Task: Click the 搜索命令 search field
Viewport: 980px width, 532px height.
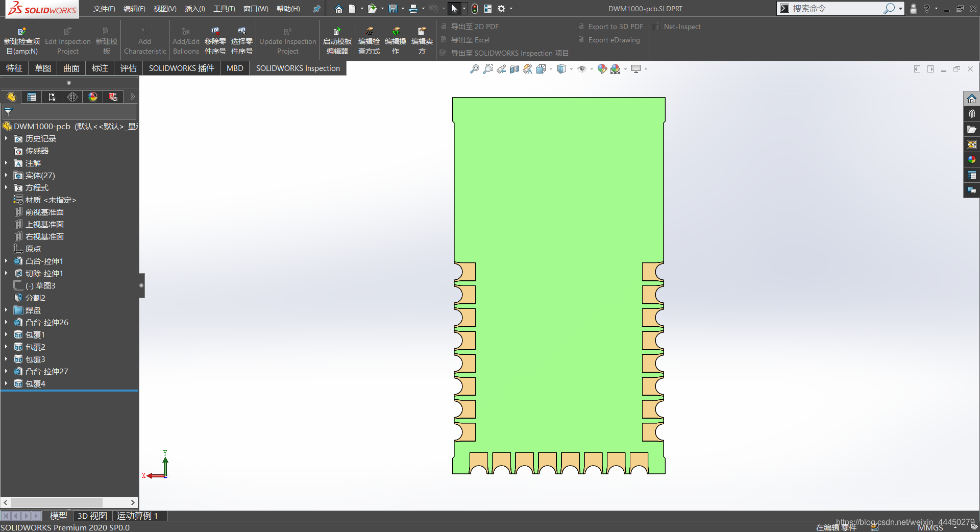Action: (836, 9)
